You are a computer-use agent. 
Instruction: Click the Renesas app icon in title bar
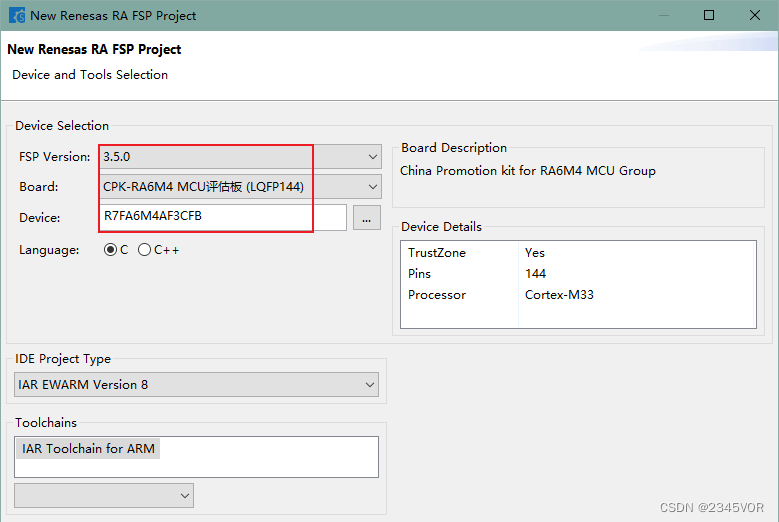(x=17, y=15)
